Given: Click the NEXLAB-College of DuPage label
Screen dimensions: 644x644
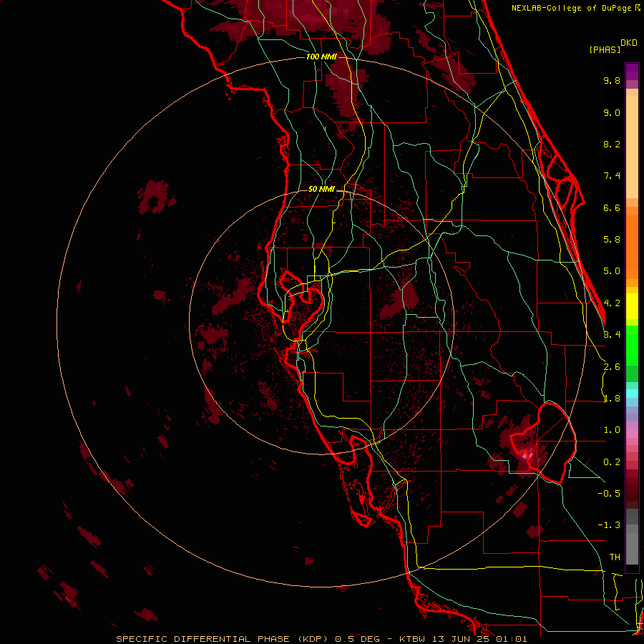Looking at the screenshot, I should tap(572, 8).
